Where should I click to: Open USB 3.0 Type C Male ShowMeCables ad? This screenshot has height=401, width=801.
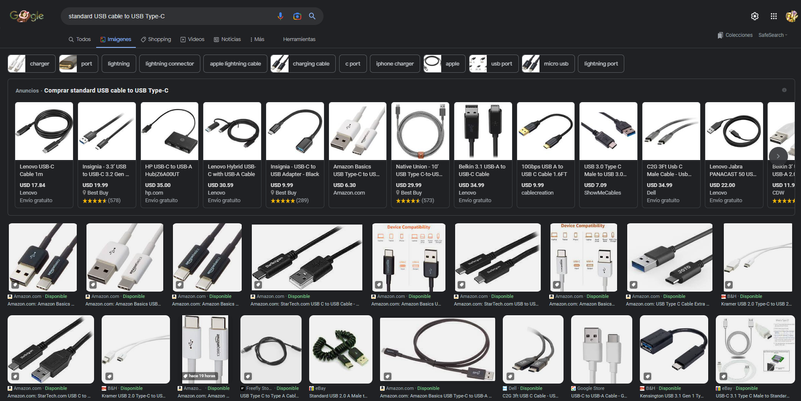point(609,155)
